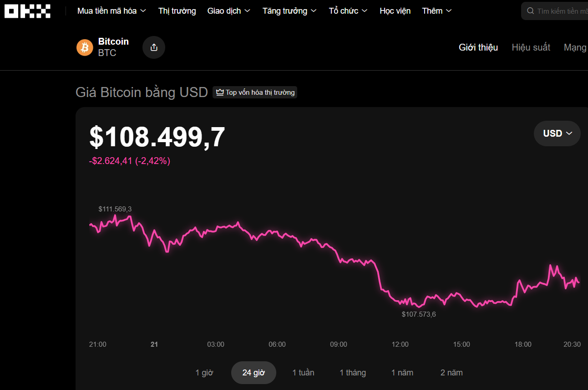The image size is (588, 390).
Task: Click the search magnifier icon
Action: (x=530, y=11)
